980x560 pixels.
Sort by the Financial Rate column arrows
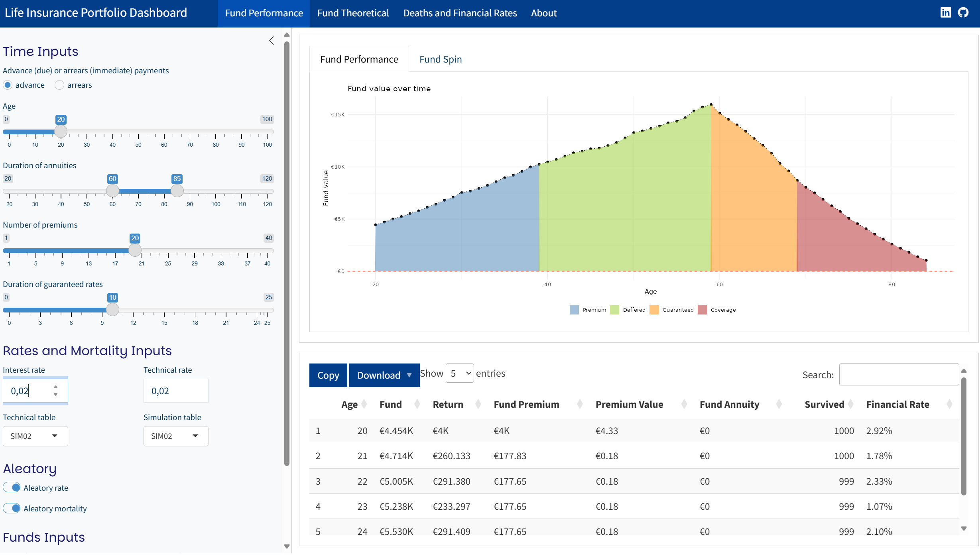click(949, 404)
